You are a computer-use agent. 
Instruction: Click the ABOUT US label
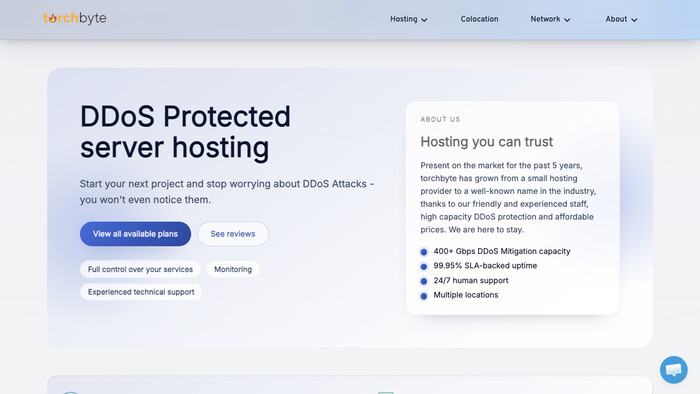pos(440,119)
